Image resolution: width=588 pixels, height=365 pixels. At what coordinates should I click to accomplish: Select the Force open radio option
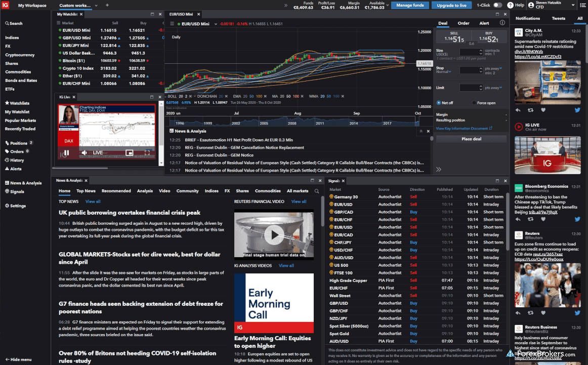(x=474, y=103)
